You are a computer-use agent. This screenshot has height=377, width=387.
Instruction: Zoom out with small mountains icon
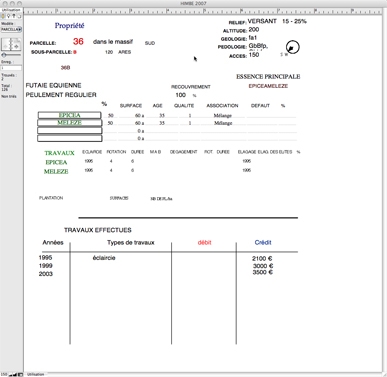[10, 374]
